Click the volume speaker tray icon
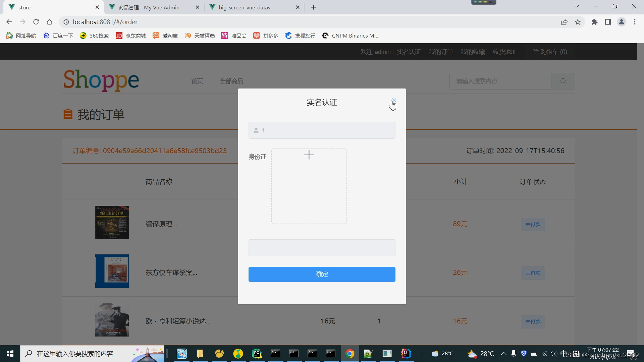 pos(553,354)
